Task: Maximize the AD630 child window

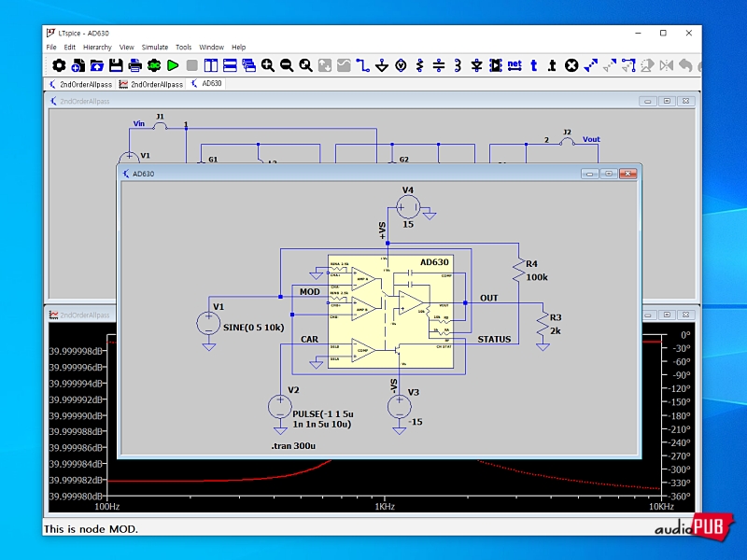Action: pyautogui.click(x=609, y=174)
